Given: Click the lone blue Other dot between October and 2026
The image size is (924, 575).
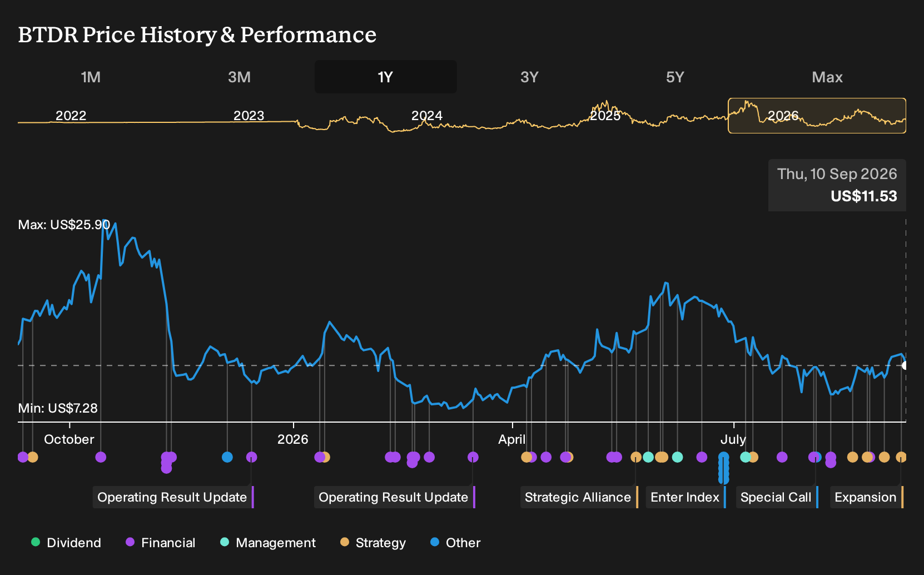Looking at the screenshot, I should [x=227, y=457].
